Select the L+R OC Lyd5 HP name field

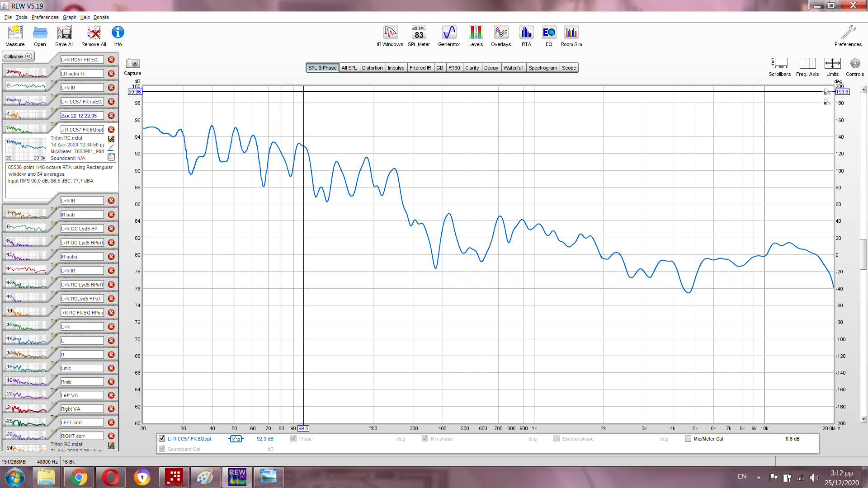[82, 229]
